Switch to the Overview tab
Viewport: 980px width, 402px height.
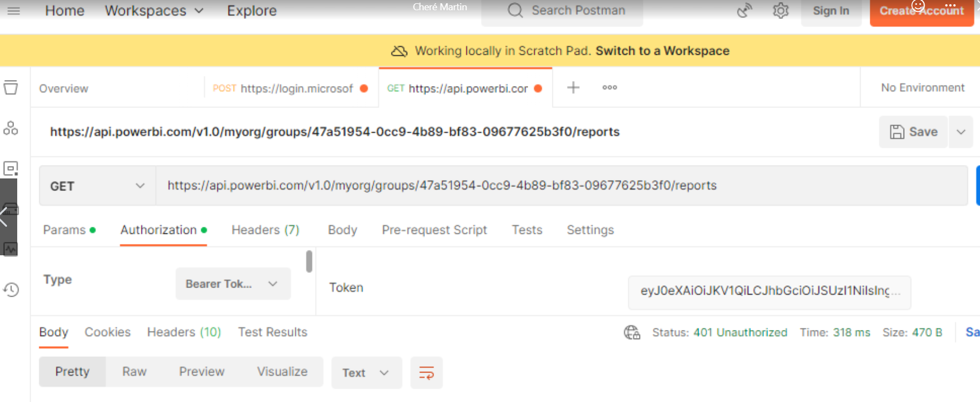point(63,88)
